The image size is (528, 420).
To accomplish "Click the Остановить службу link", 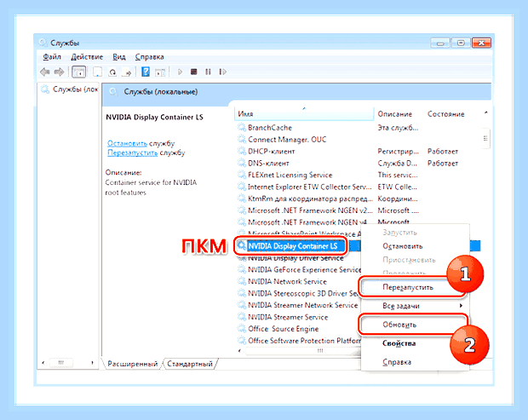I will pyautogui.click(x=127, y=143).
